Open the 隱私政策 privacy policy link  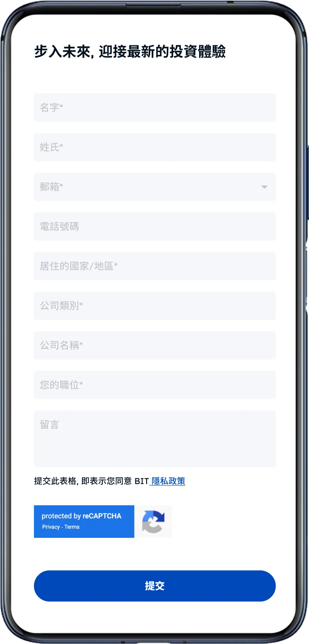click(168, 481)
